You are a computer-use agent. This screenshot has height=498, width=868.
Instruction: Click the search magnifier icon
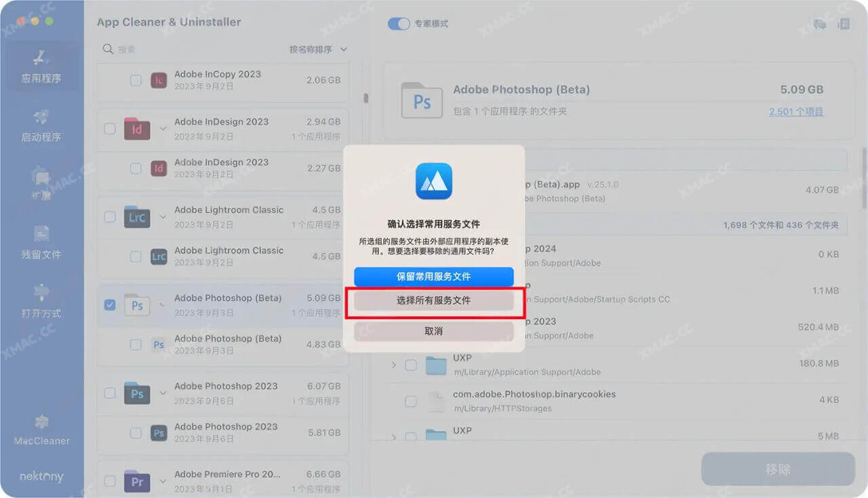coord(107,49)
